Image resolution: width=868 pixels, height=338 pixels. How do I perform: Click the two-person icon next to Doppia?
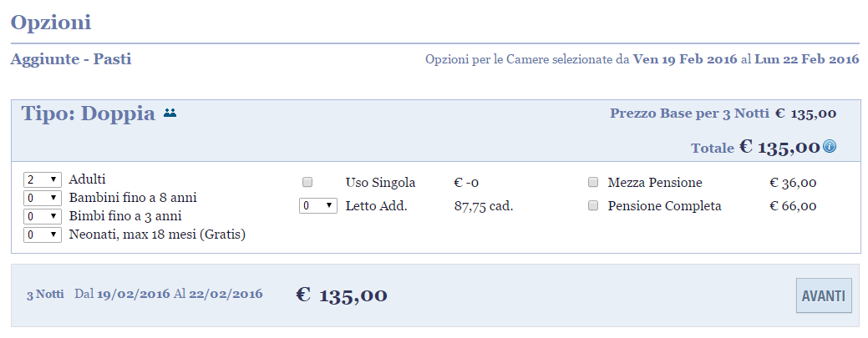(170, 114)
